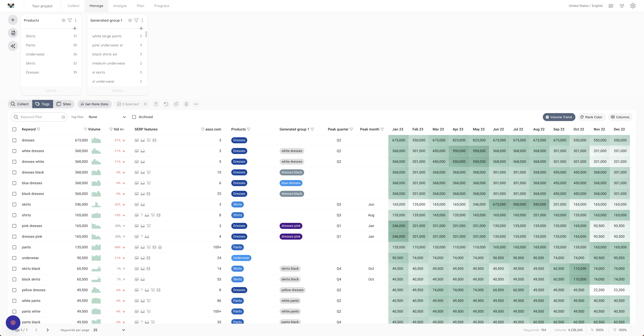Click into the Keyword filter field
This screenshot has width=644, height=336.
click(40, 117)
